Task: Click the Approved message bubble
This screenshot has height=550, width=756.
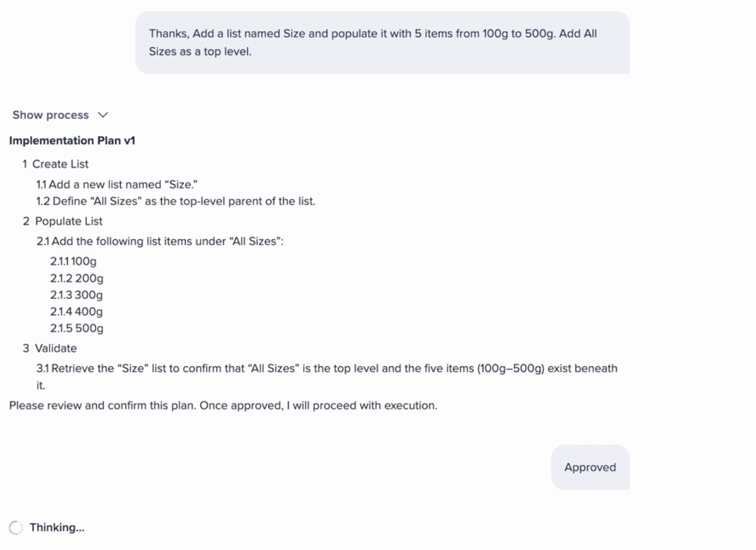Action: (589, 468)
